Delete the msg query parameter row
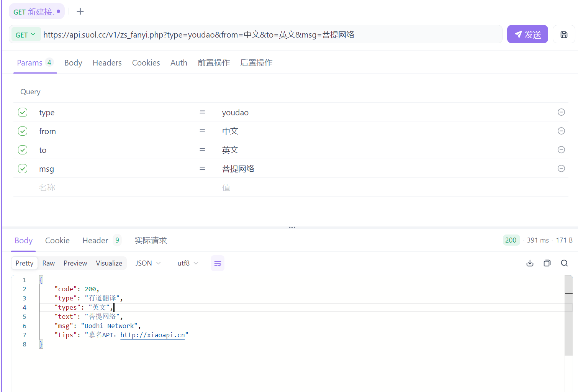Viewport: 578px width, 392px height. tap(561, 169)
